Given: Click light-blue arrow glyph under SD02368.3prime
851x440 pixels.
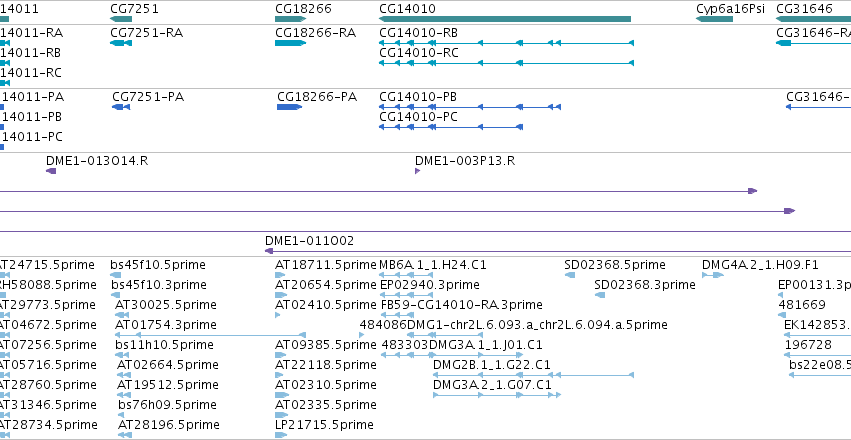Looking at the screenshot, I should (600, 295).
